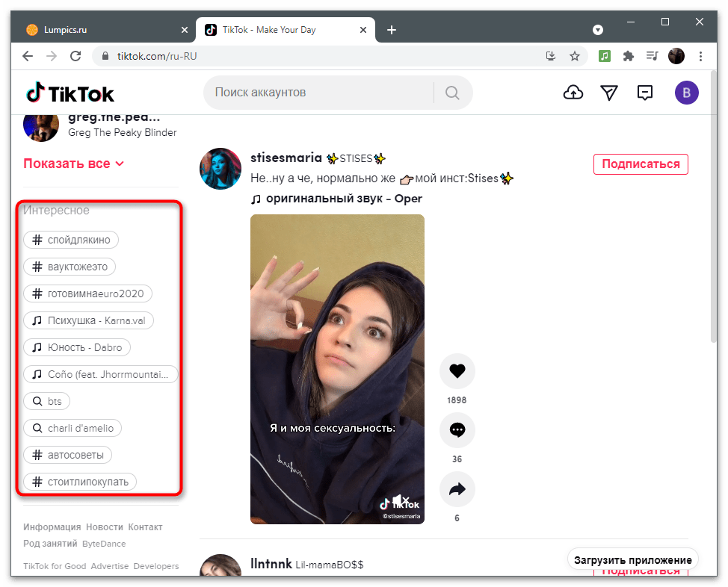This screenshot has width=728, height=587.
Task: Click the TikTok logo in header
Action: 70,93
